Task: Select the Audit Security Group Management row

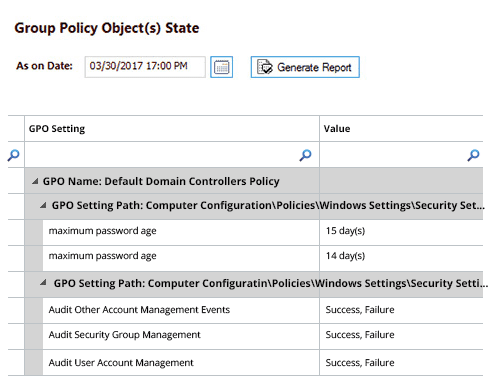Action: click(263, 335)
